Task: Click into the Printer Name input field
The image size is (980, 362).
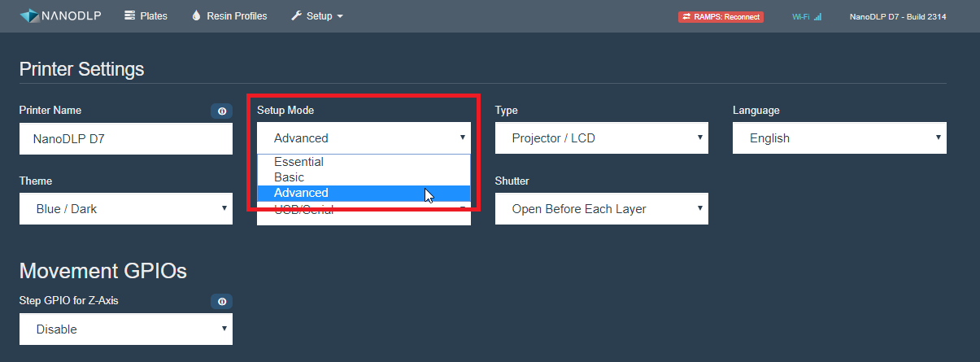Action: point(126,138)
